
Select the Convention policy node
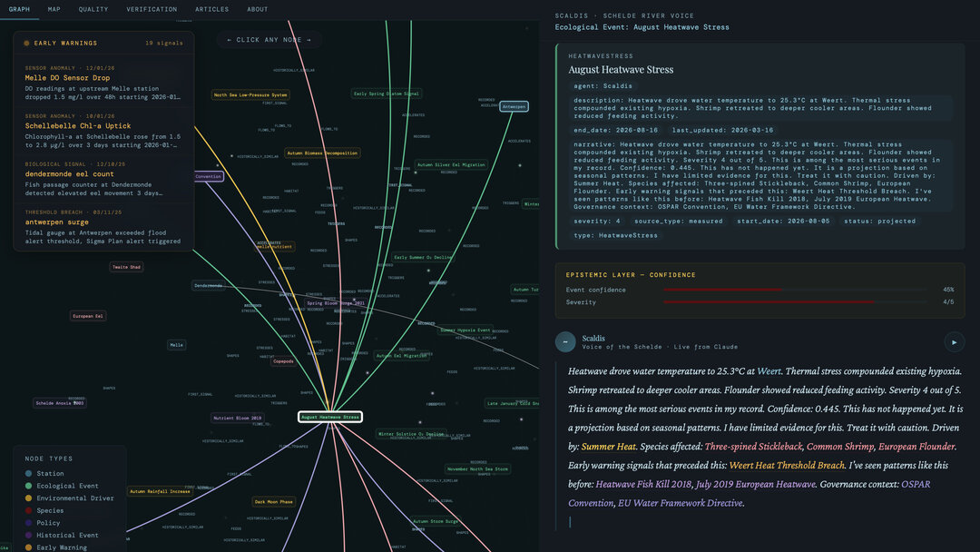[x=209, y=176]
